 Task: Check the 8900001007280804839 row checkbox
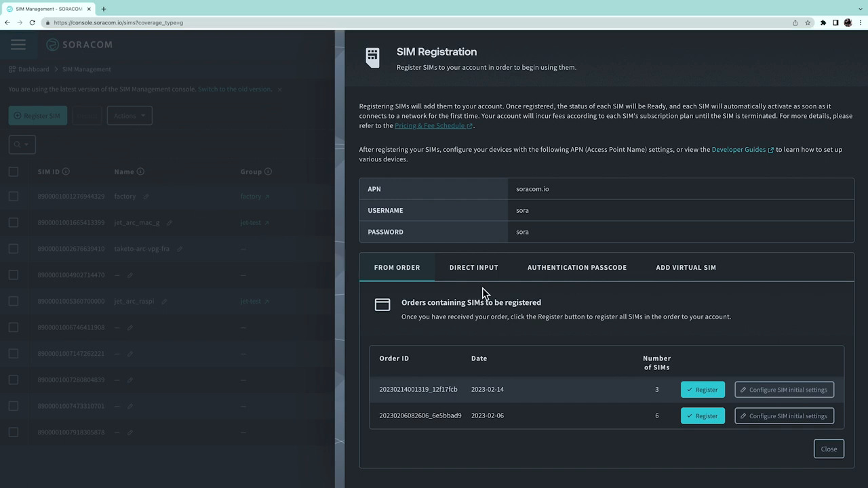click(14, 380)
